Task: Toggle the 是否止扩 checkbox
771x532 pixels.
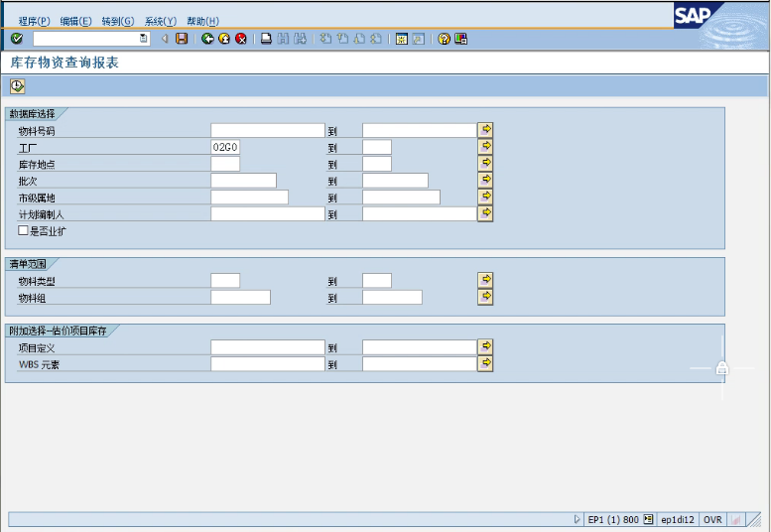Action: click(23, 230)
